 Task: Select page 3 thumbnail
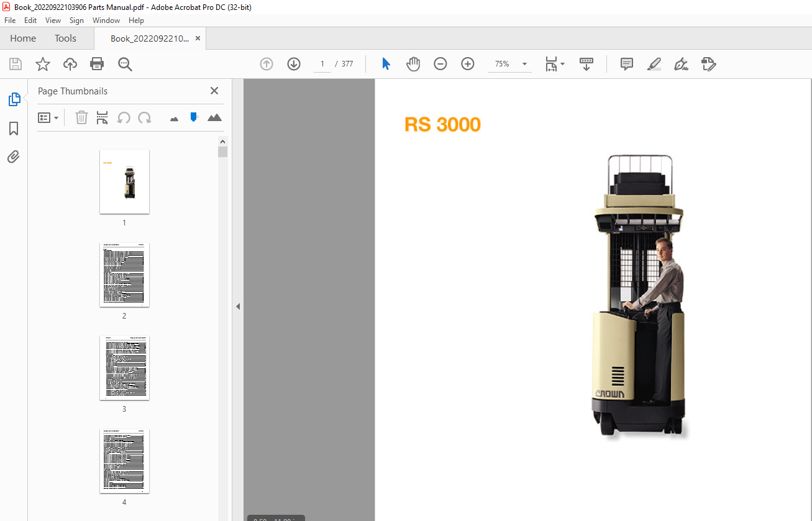[x=124, y=368]
